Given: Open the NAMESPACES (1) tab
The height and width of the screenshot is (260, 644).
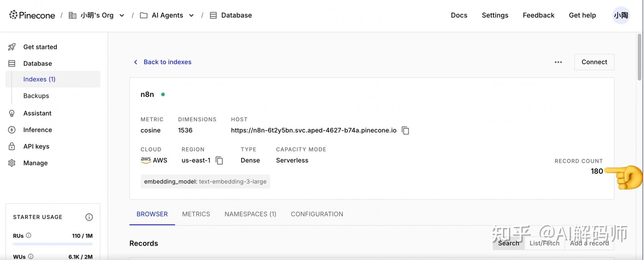Looking at the screenshot, I should click(250, 214).
